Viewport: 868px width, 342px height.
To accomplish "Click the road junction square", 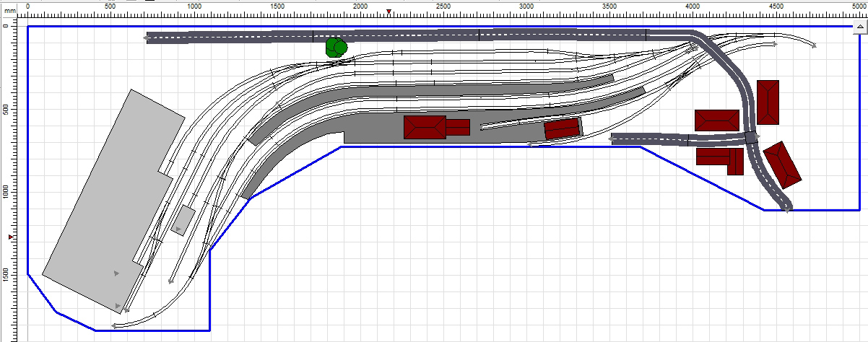I will point(752,137).
